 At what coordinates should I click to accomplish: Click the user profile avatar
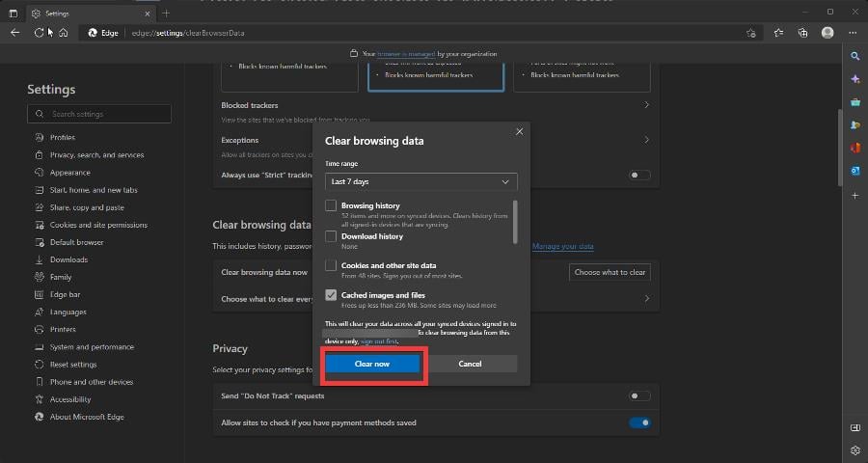click(x=827, y=33)
